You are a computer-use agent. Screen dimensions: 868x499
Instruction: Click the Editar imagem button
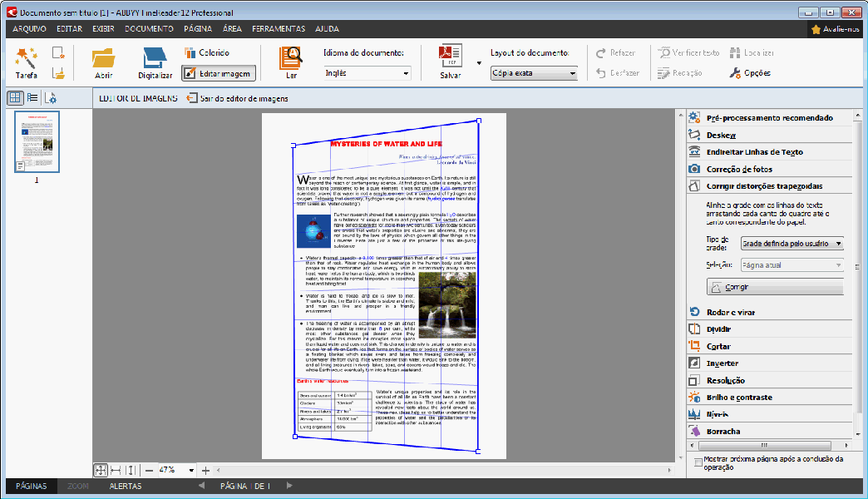[219, 73]
